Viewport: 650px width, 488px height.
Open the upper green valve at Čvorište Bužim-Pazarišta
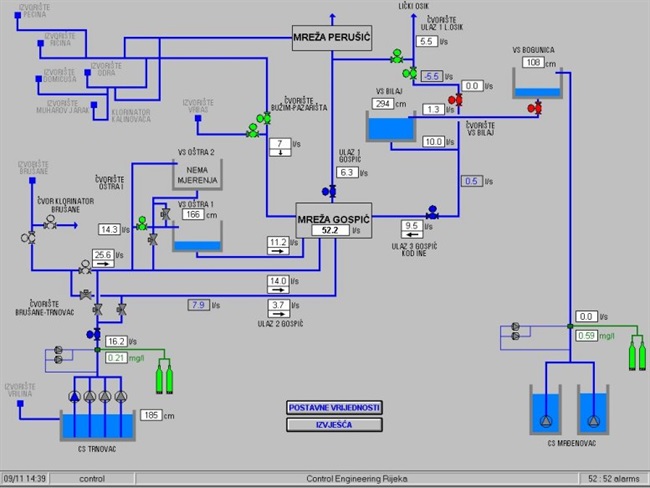pos(264,119)
